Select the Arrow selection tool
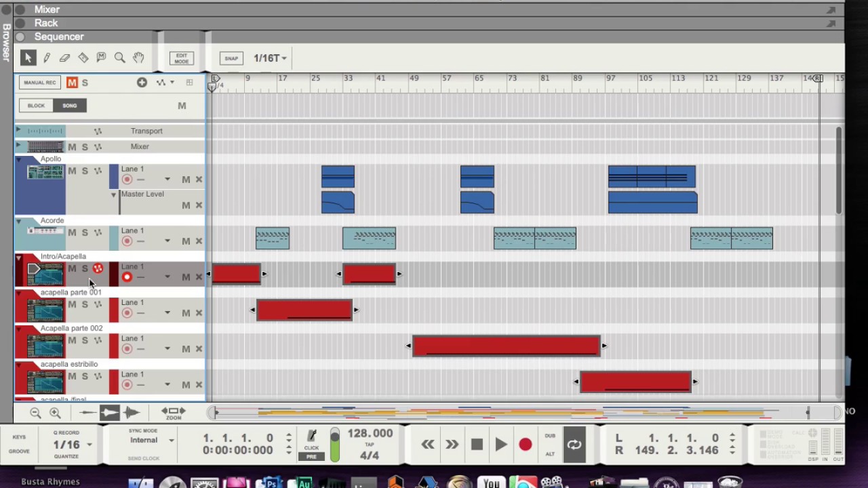868x488 pixels. (x=28, y=58)
